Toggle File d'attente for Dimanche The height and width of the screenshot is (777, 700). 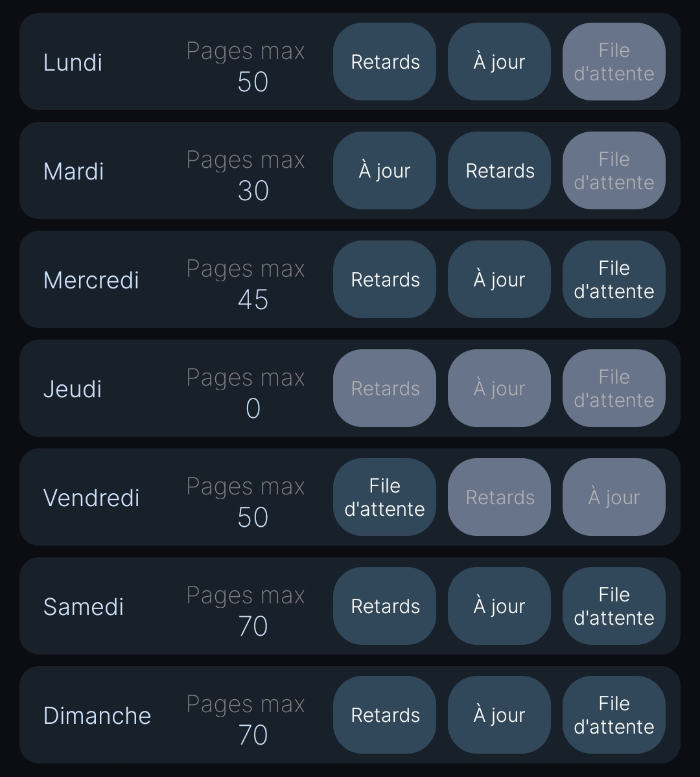tap(614, 715)
